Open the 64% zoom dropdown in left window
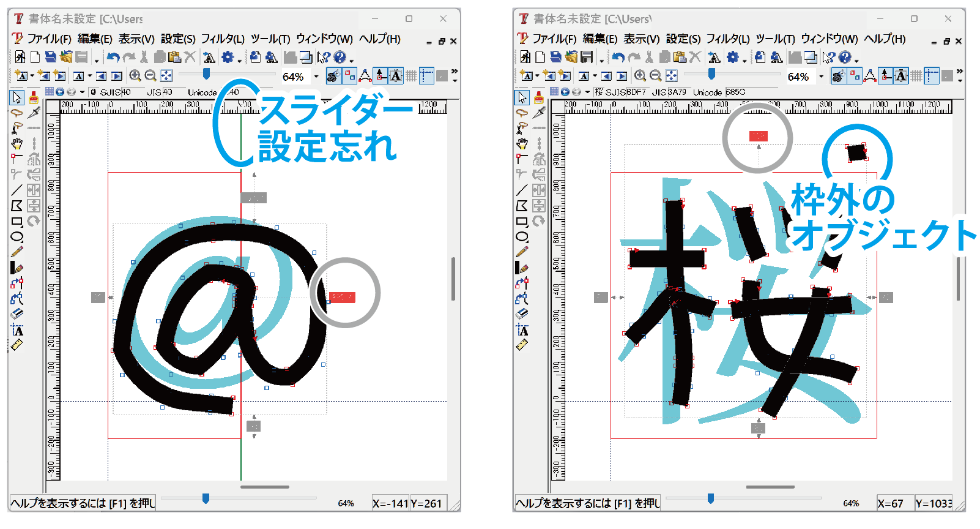The height and width of the screenshot is (529, 980). (x=316, y=77)
